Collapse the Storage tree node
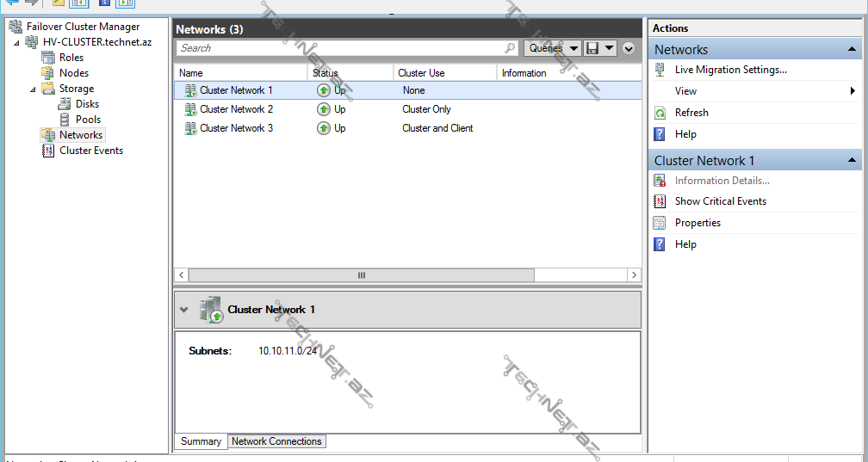The image size is (868, 462). tap(34, 89)
